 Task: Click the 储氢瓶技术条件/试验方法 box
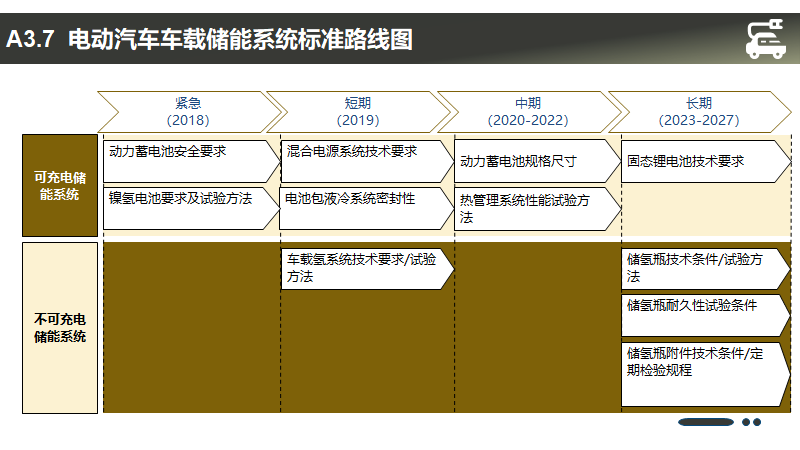(x=706, y=269)
